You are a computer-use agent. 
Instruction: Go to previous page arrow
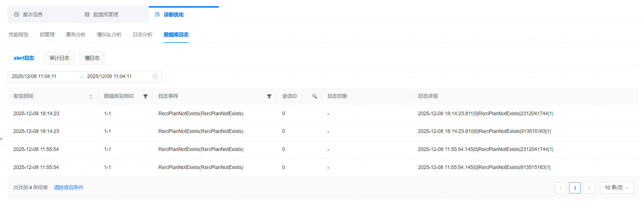pos(561,188)
